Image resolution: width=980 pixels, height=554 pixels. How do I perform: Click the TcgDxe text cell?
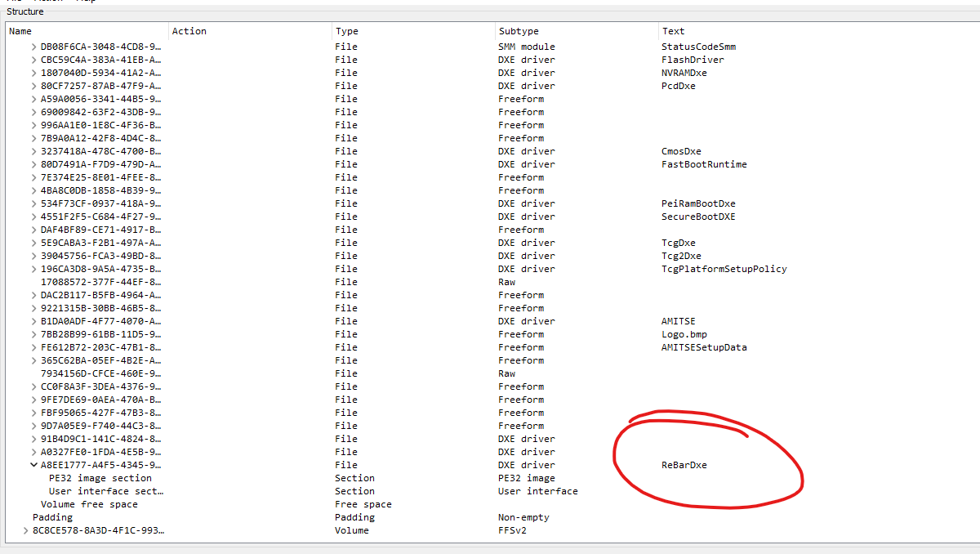pyautogui.click(x=679, y=243)
